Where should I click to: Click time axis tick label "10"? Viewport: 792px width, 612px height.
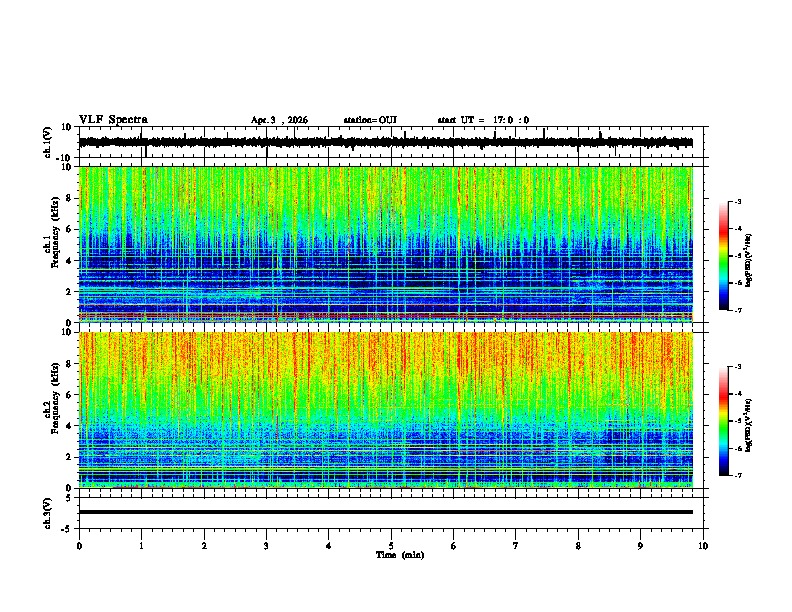pyautogui.click(x=703, y=546)
